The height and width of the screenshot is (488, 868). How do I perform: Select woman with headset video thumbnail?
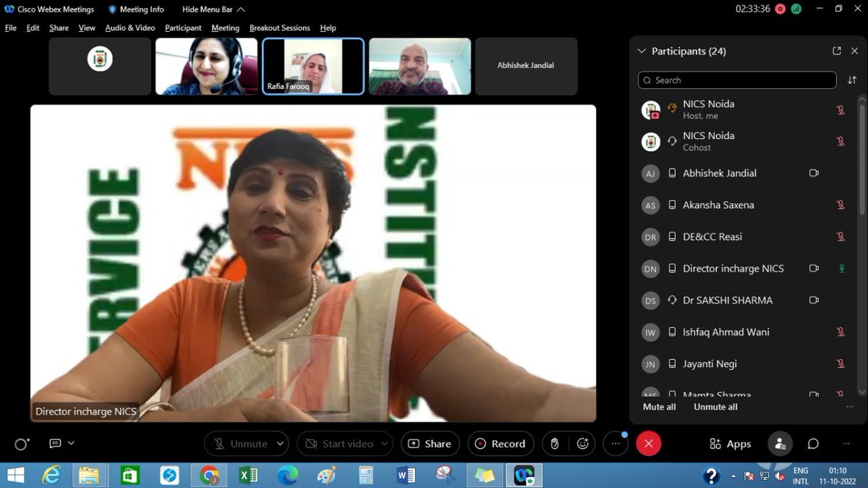207,66
